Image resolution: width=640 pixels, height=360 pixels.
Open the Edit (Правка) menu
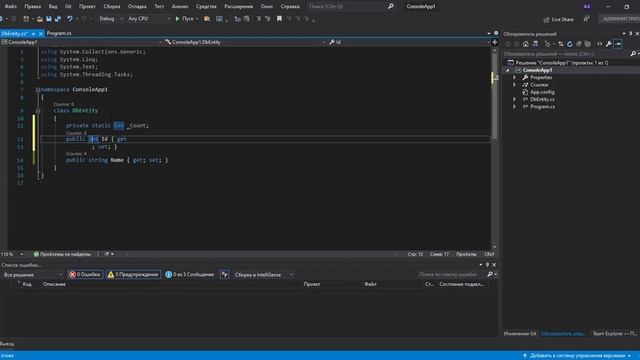[x=33, y=6]
